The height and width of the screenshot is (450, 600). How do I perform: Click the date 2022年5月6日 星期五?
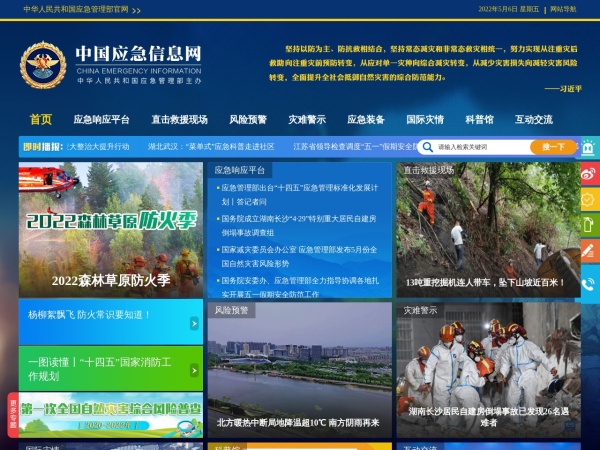pos(509,9)
